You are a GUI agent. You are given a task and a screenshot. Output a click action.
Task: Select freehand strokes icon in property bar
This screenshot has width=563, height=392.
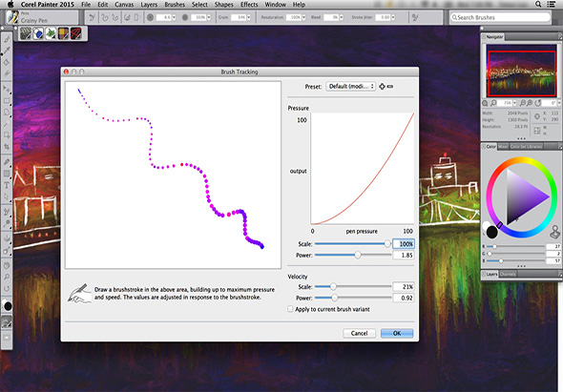[x=104, y=17]
